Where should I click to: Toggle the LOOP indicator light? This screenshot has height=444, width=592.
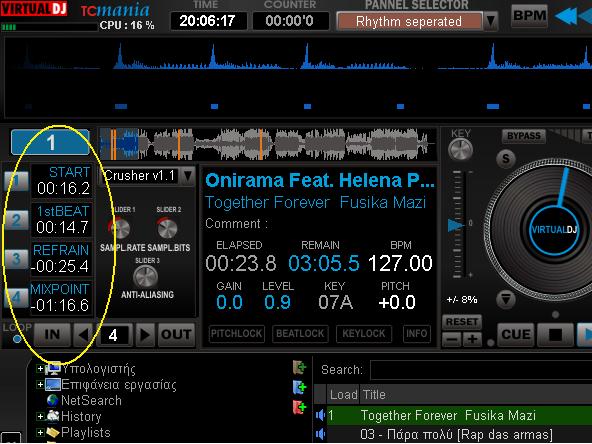tap(17, 339)
